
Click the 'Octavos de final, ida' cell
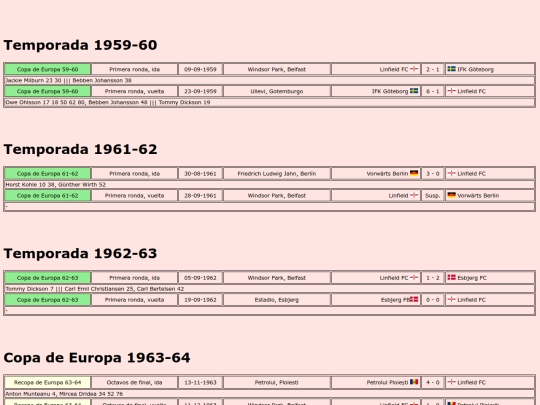click(134, 382)
